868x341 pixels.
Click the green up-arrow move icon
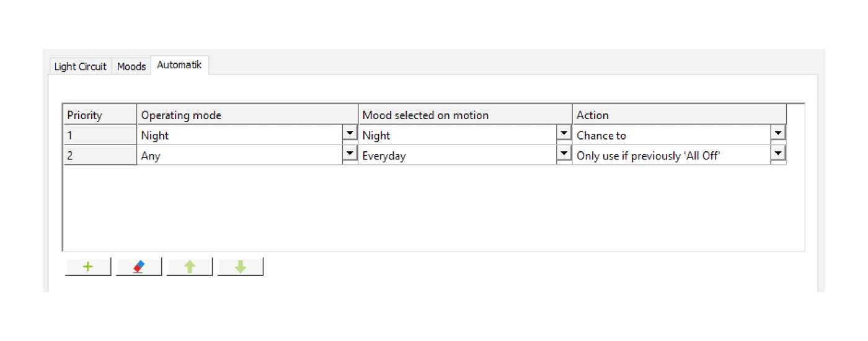[x=190, y=267]
